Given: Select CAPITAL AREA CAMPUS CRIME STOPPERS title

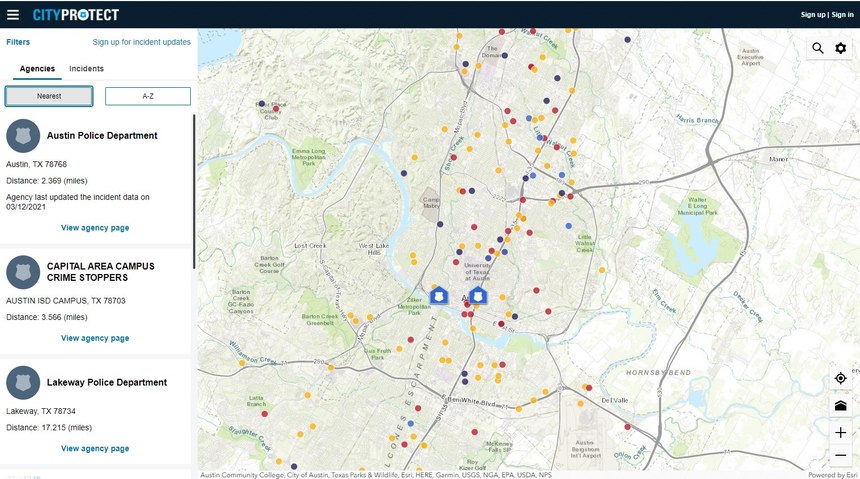Looking at the screenshot, I should pyautogui.click(x=100, y=272).
